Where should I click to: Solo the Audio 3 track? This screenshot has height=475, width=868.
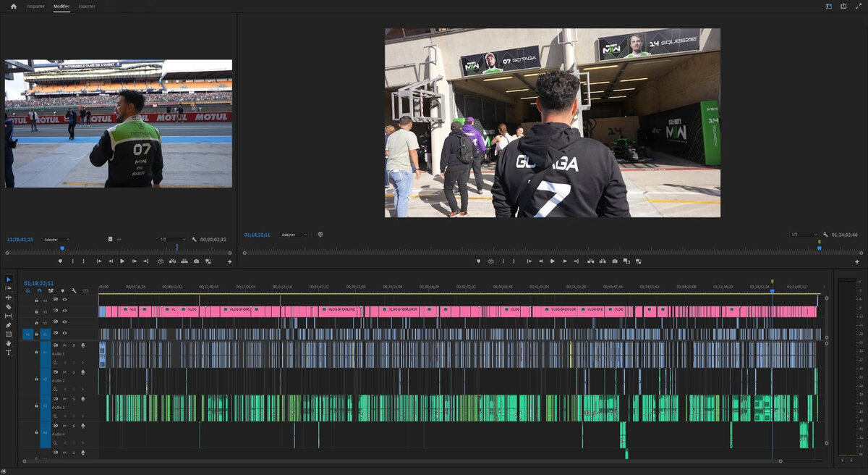point(74,399)
